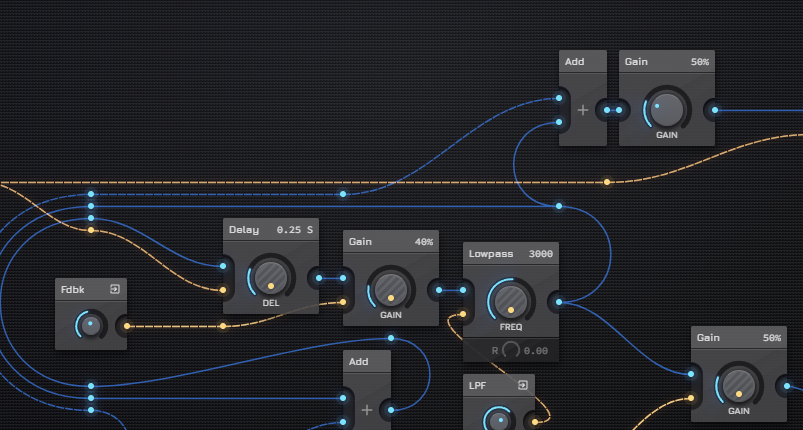The image size is (803, 430).
Task: Click the Delay time value 0.25 S
Action: [295, 230]
